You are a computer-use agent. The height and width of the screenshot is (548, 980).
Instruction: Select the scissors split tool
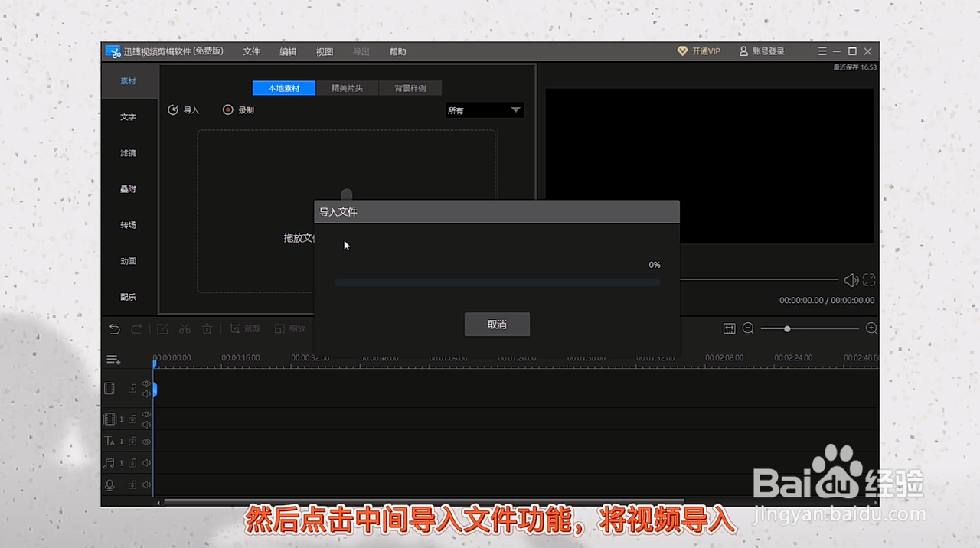185,328
